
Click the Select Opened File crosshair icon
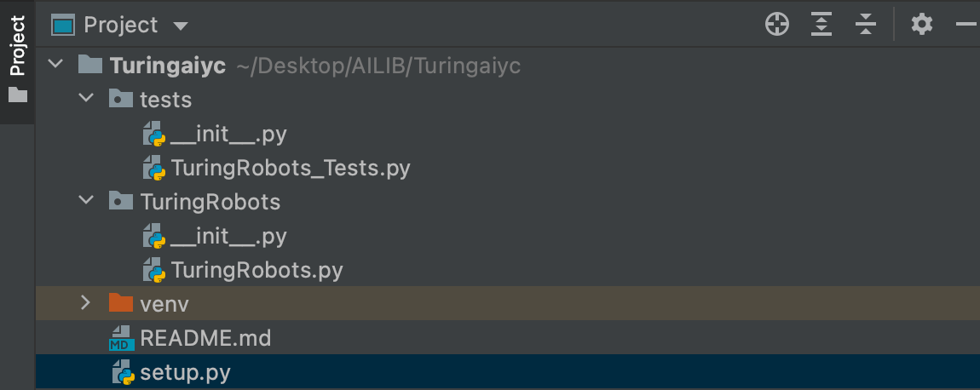coord(777,25)
